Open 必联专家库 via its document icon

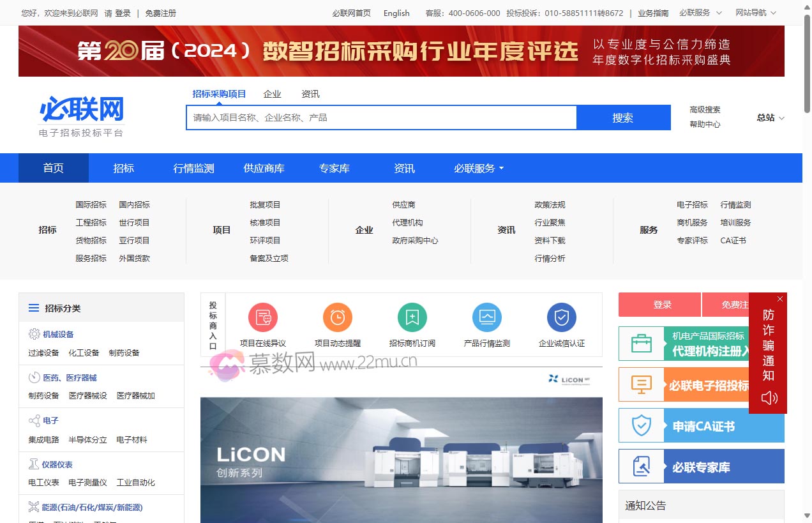(x=642, y=466)
